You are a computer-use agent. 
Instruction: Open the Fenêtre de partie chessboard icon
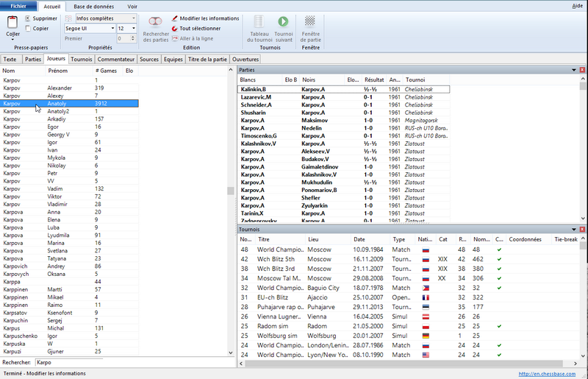[311, 22]
